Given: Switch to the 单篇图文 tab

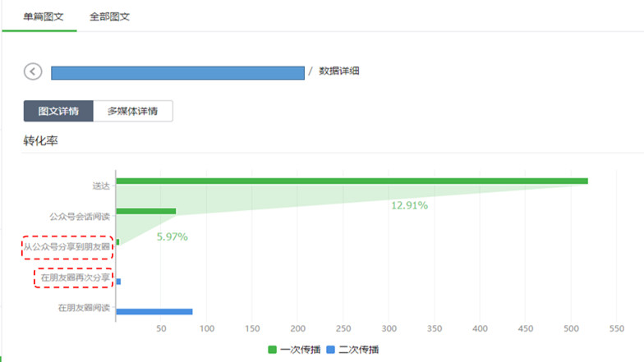Looking at the screenshot, I should [x=43, y=16].
